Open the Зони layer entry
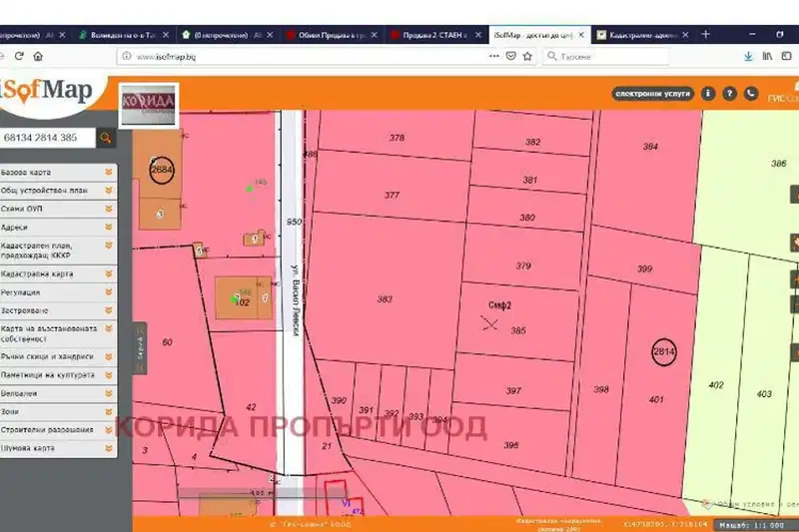799x532 pixels. pyautogui.click(x=58, y=411)
